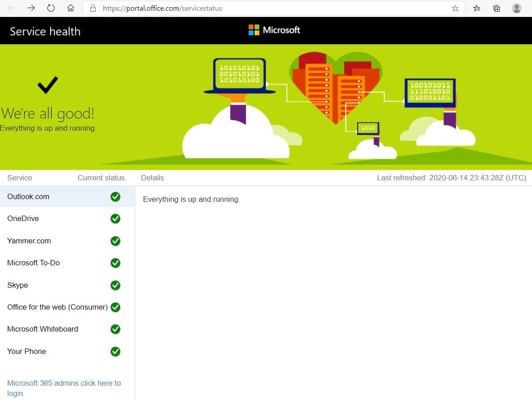Open Office for the web (Consumer) status details
The height and width of the screenshot is (400, 532).
pos(57,307)
